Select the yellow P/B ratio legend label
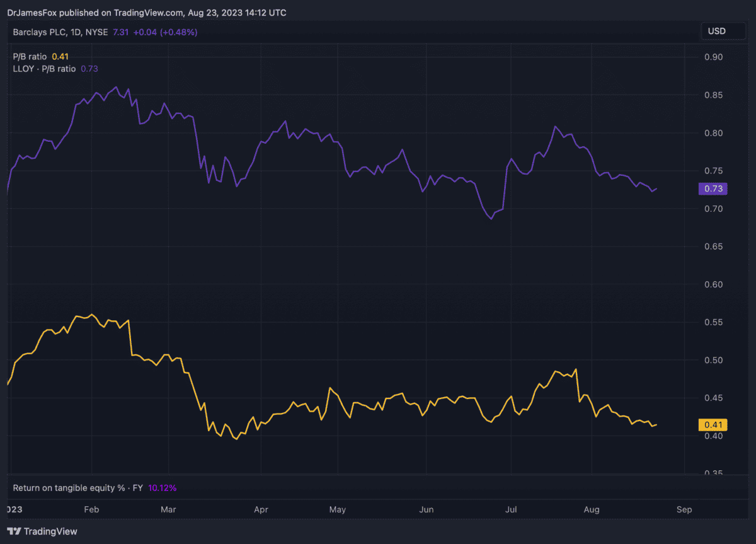This screenshot has width=756, height=544. click(30, 57)
